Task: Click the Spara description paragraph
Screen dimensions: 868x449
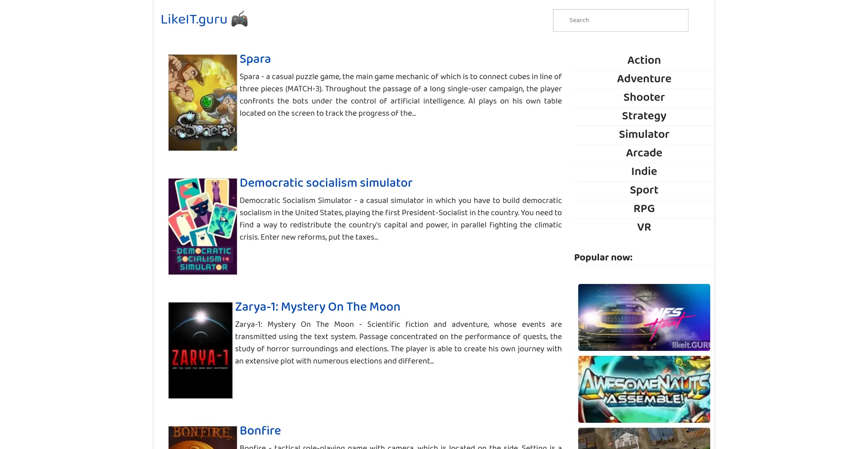Action: 401,95
